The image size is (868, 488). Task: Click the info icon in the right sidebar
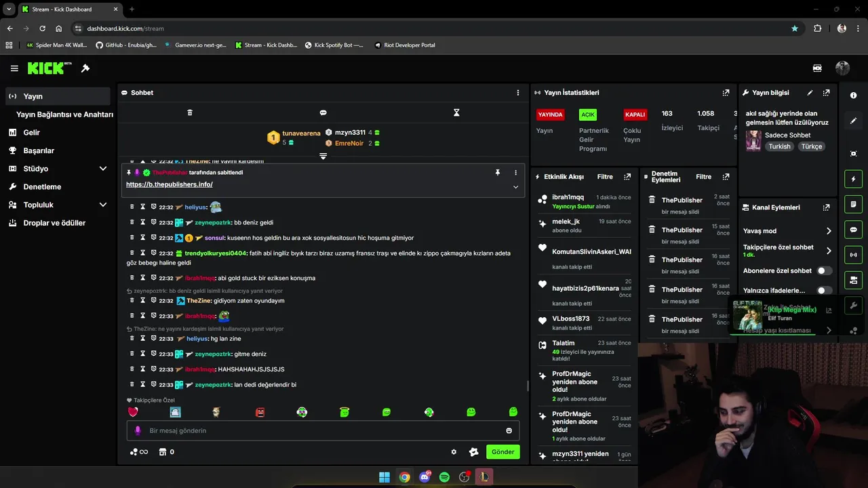point(854,96)
